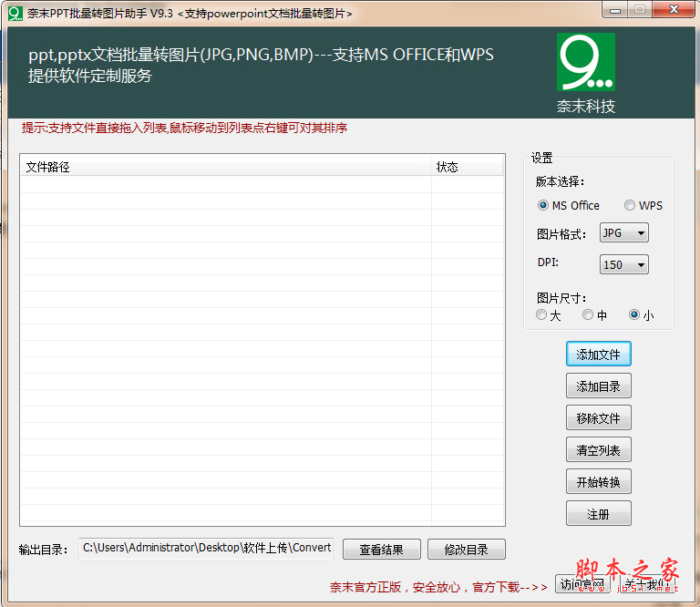Open the JPG image format dropdown

(624, 233)
